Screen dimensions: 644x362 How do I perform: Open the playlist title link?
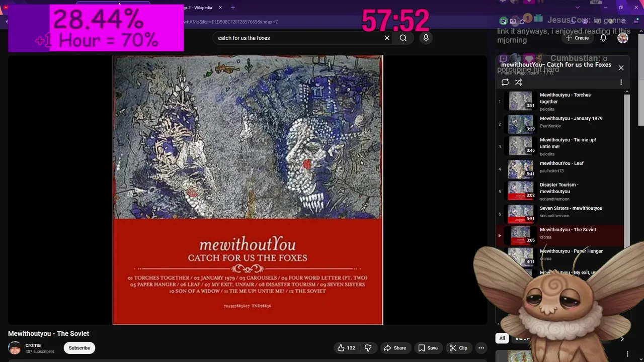pos(556,65)
